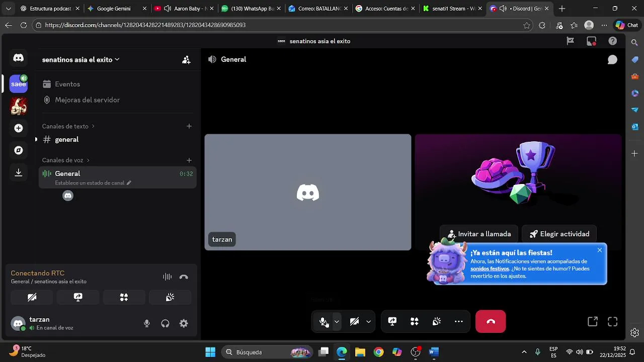Invite people icon next to server name
Image resolution: width=644 pixels, height=362 pixels.
pyautogui.click(x=186, y=60)
